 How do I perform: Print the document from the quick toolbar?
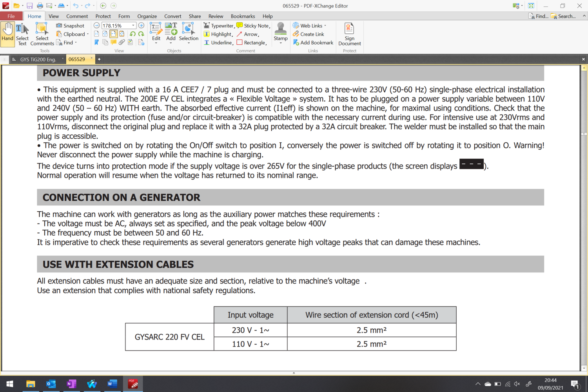(x=40, y=6)
